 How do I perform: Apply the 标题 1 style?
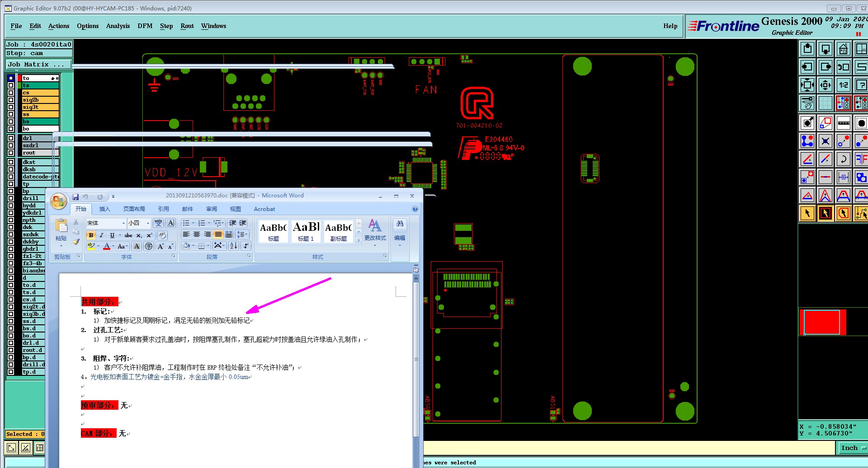(x=306, y=231)
